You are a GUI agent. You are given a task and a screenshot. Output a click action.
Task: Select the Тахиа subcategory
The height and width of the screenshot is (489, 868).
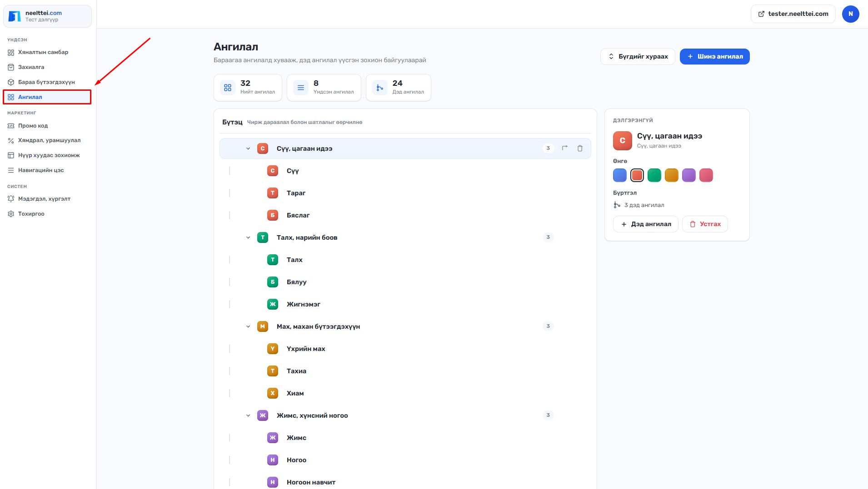[405, 371]
